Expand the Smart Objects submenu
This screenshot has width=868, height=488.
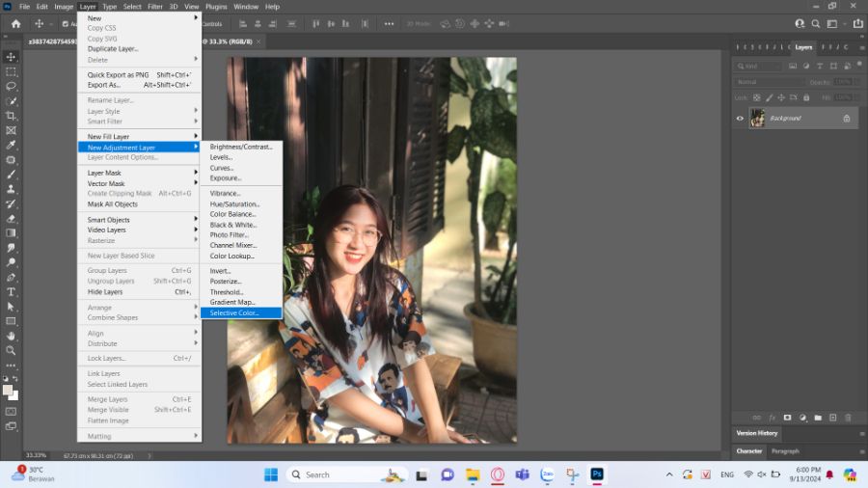coord(196,220)
